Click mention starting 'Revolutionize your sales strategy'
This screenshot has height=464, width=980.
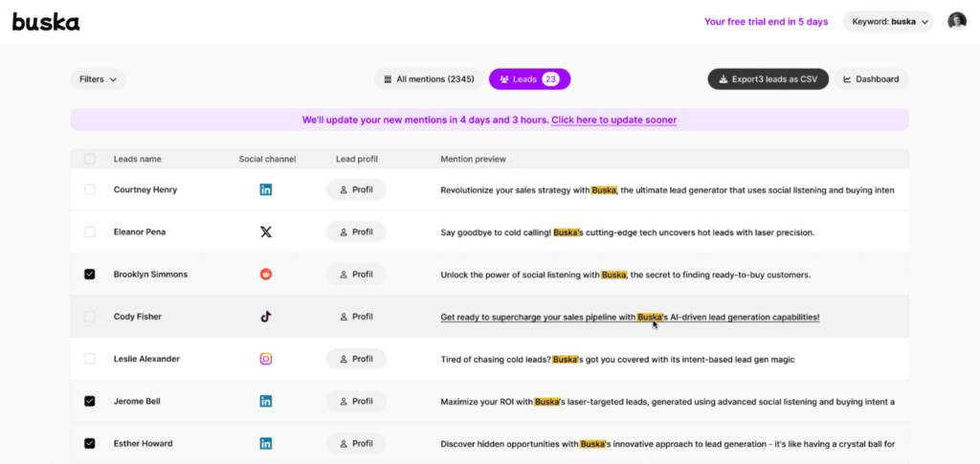coord(667,189)
